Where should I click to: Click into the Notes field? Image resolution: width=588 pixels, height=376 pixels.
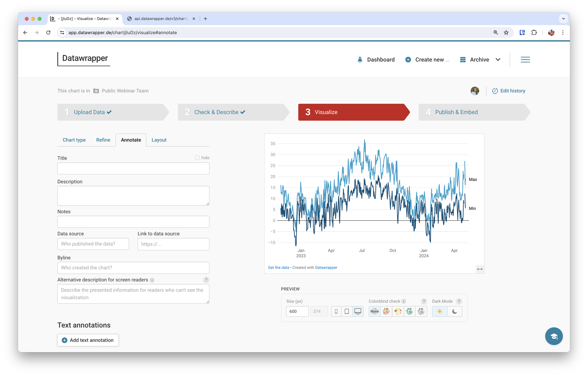click(x=133, y=222)
